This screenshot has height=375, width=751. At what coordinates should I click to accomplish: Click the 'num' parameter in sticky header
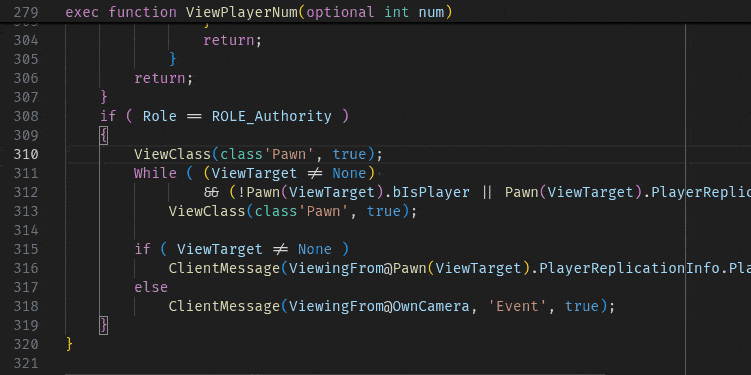[x=431, y=12]
